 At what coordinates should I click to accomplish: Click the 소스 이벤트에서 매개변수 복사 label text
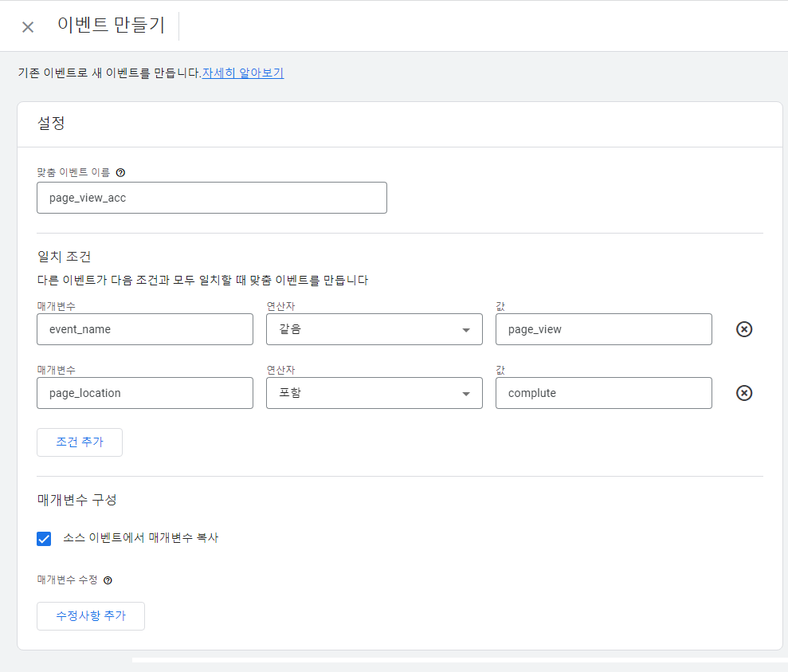click(140, 538)
